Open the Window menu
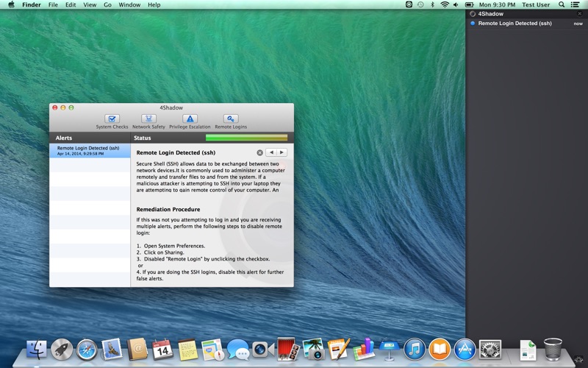588x368 pixels. 129,4
